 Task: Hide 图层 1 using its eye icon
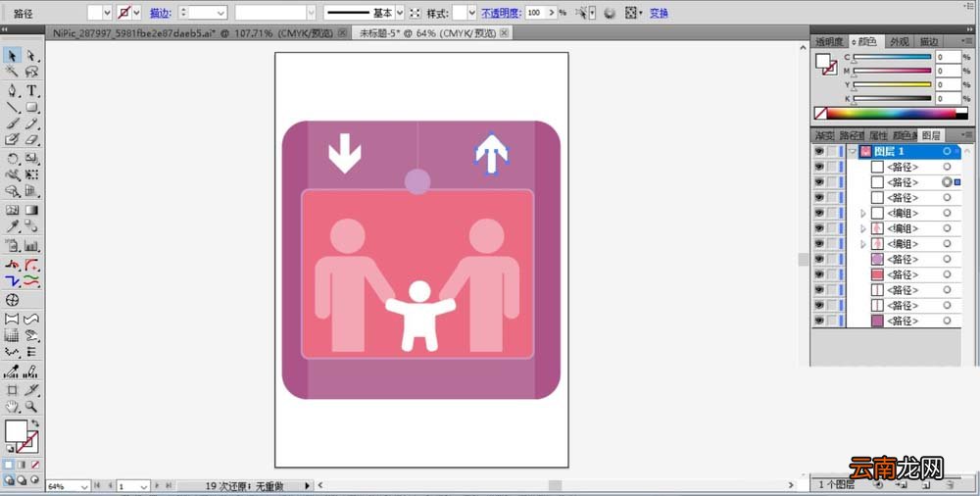click(x=818, y=151)
